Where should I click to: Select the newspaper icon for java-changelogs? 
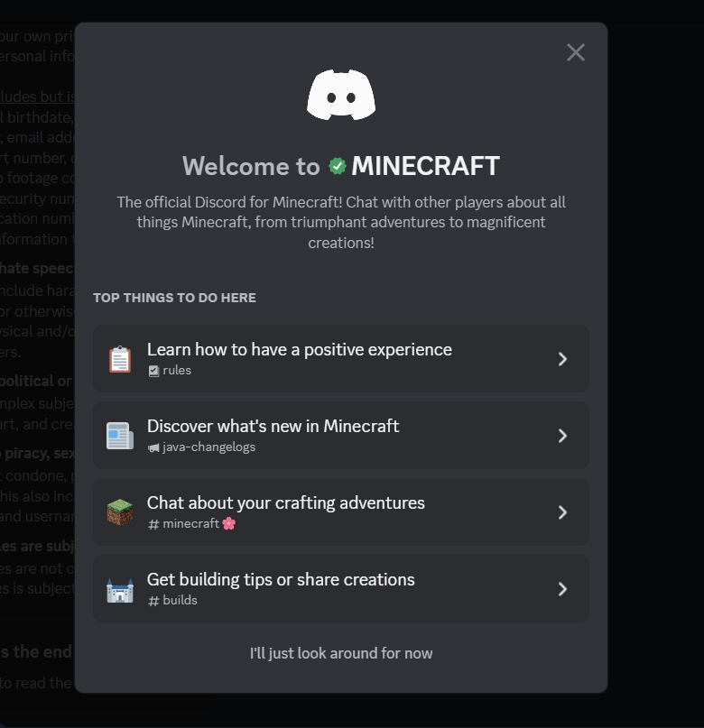click(120, 436)
